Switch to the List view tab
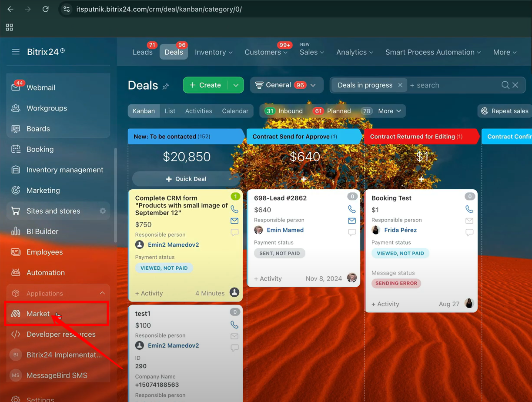Viewport: 532px width, 402px height. (x=170, y=111)
